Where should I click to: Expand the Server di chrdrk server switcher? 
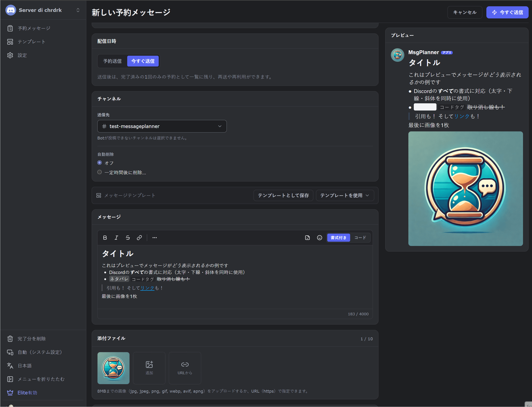click(x=43, y=10)
